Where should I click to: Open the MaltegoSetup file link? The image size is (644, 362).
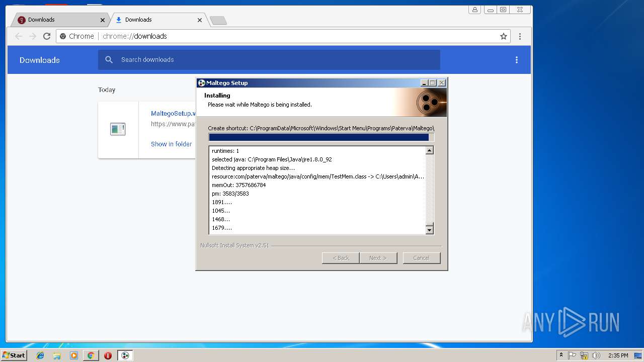(x=173, y=114)
